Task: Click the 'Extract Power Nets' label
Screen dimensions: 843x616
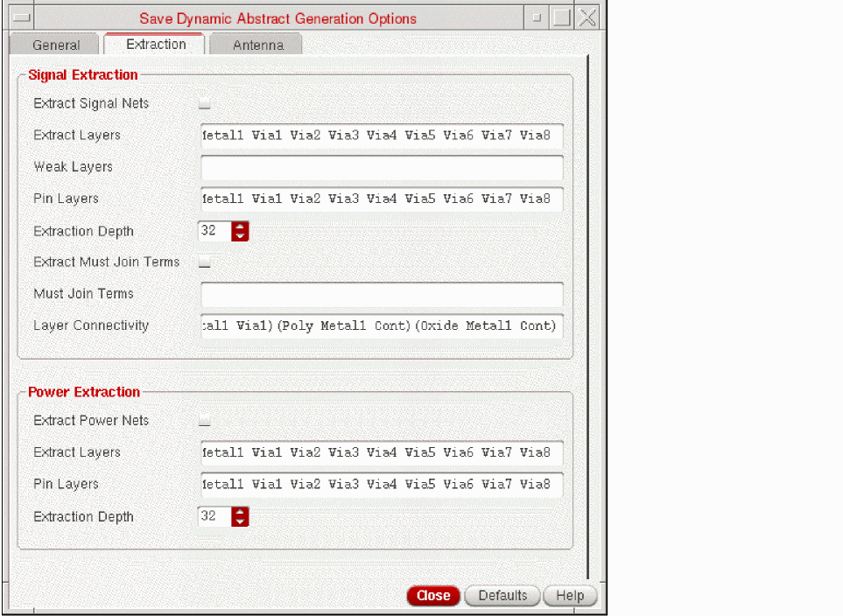Action: [x=91, y=420]
